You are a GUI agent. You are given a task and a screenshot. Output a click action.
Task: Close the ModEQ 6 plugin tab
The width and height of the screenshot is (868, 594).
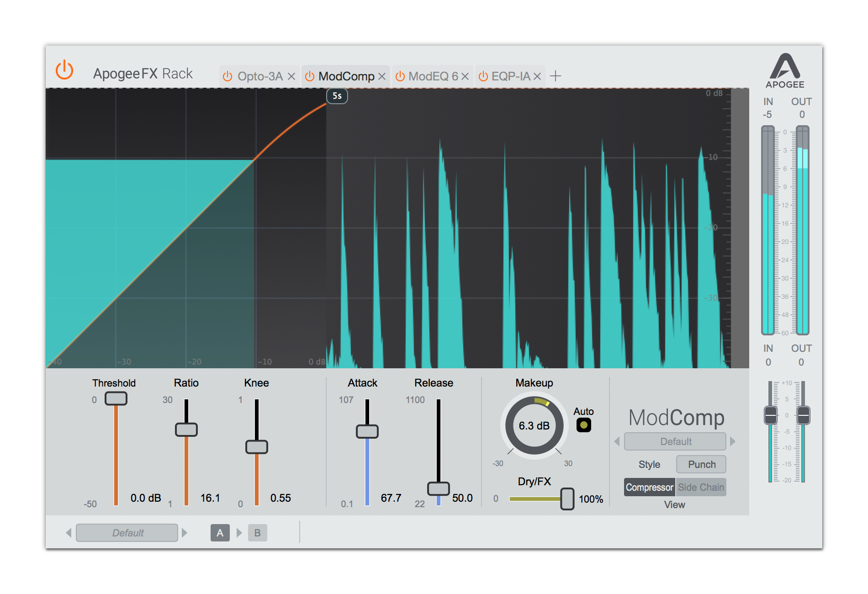point(465,76)
